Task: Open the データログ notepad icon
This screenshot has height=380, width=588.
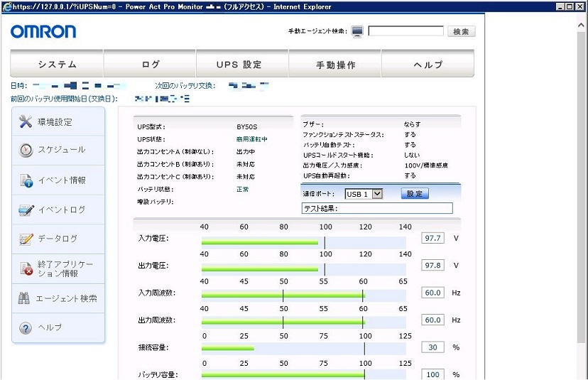Action: coord(26,239)
